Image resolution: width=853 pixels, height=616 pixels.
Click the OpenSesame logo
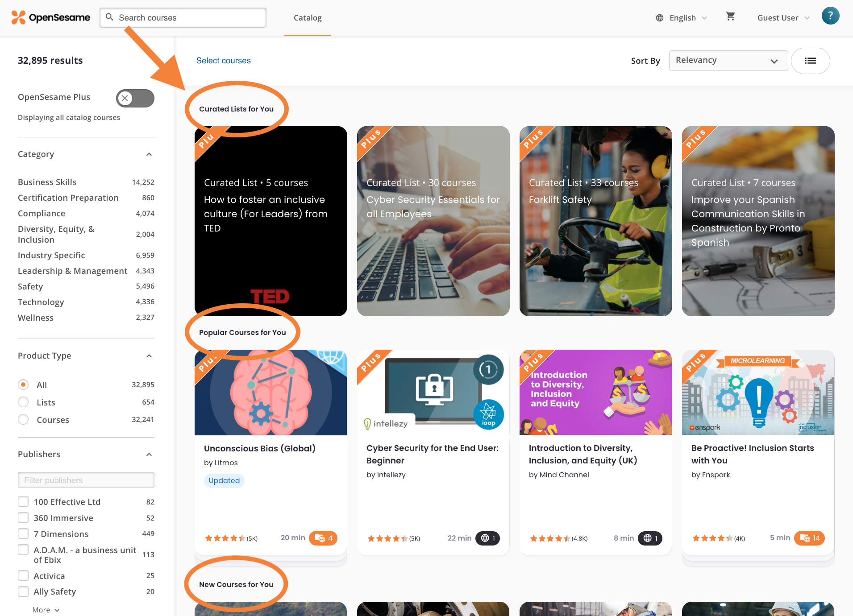[50, 18]
